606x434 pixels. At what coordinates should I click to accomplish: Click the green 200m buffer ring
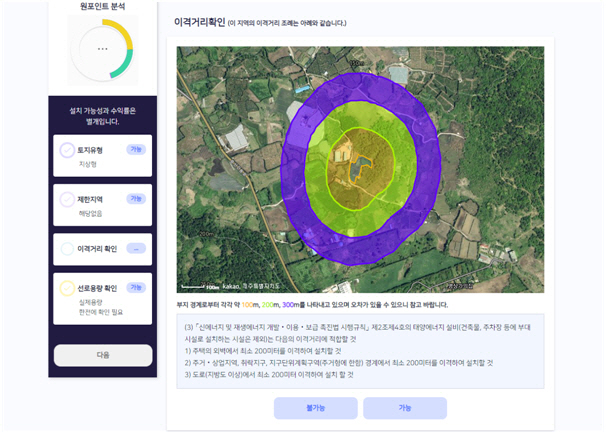tap(406, 170)
